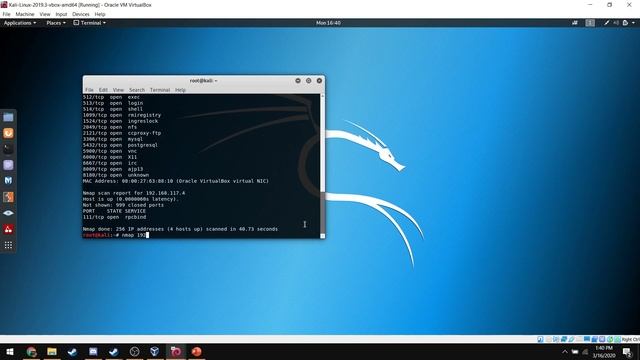Screen dimensions: 640x360
Task: Open the Kali Places menu
Action: coord(56,23)
